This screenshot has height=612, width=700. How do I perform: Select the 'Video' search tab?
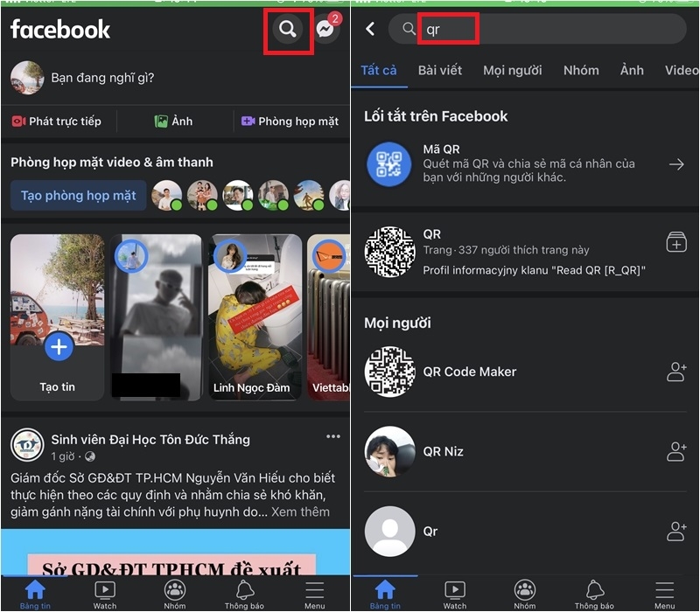click(x=682, y=71)
